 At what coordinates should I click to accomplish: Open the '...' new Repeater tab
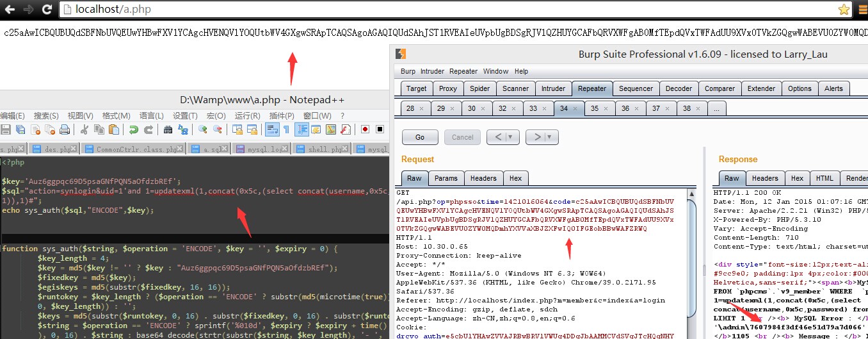(716, 109)
